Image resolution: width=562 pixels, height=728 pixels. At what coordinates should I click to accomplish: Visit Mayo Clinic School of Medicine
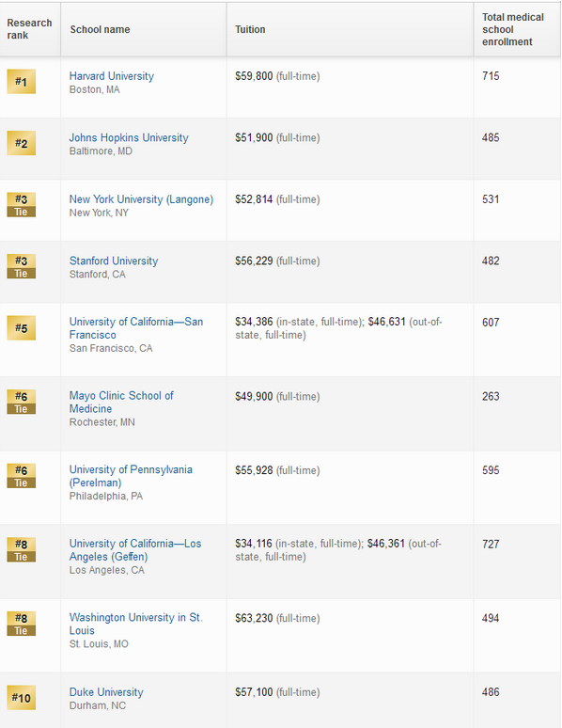[121, 402]
